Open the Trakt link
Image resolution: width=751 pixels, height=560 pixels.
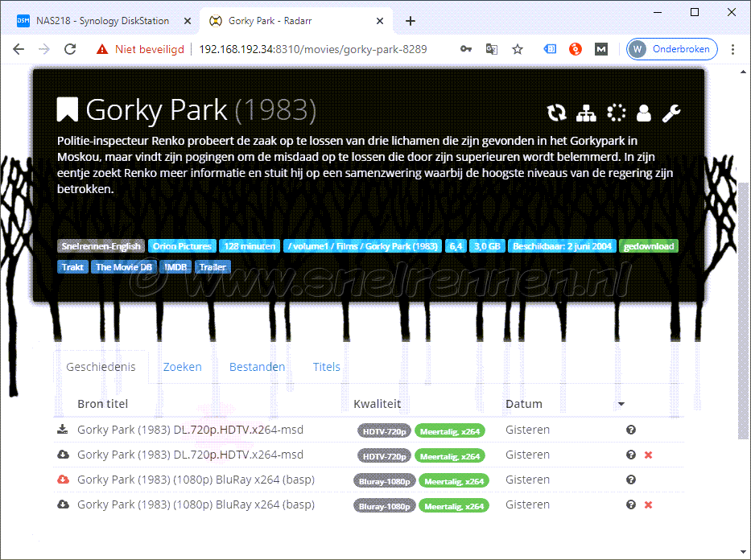pos(72,266)
